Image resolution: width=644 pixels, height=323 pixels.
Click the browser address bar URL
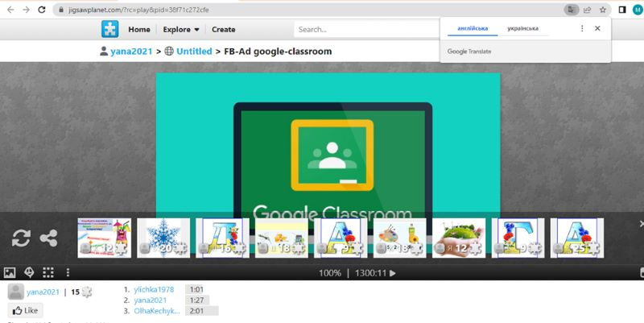(x=138, y=10)
